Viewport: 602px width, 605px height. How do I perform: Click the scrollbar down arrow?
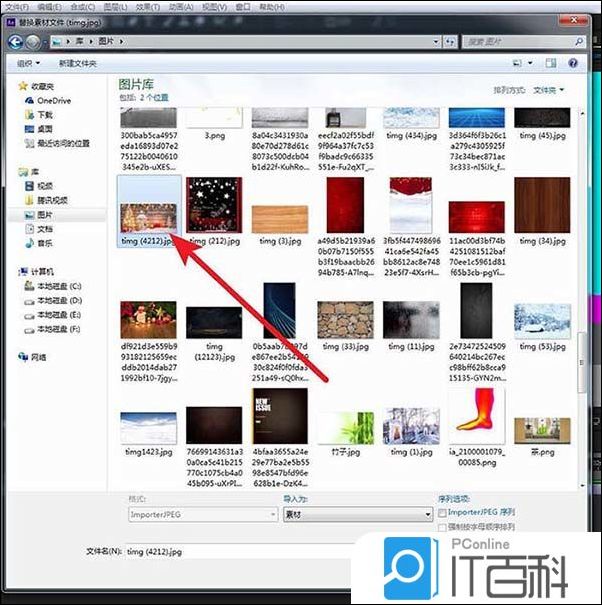pyautogui.click(x=582, y=485)
